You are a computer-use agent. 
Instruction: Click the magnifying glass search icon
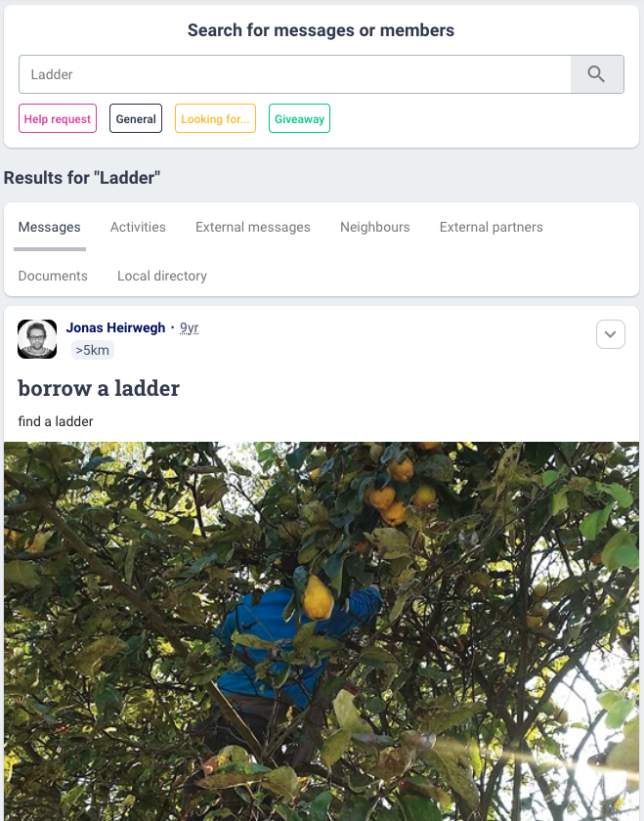tap(596, 74)
